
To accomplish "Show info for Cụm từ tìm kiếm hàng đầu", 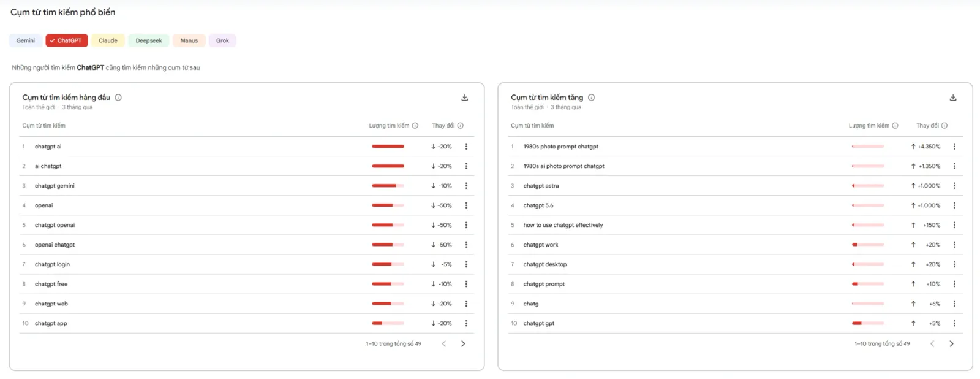I will click(118, 98).
